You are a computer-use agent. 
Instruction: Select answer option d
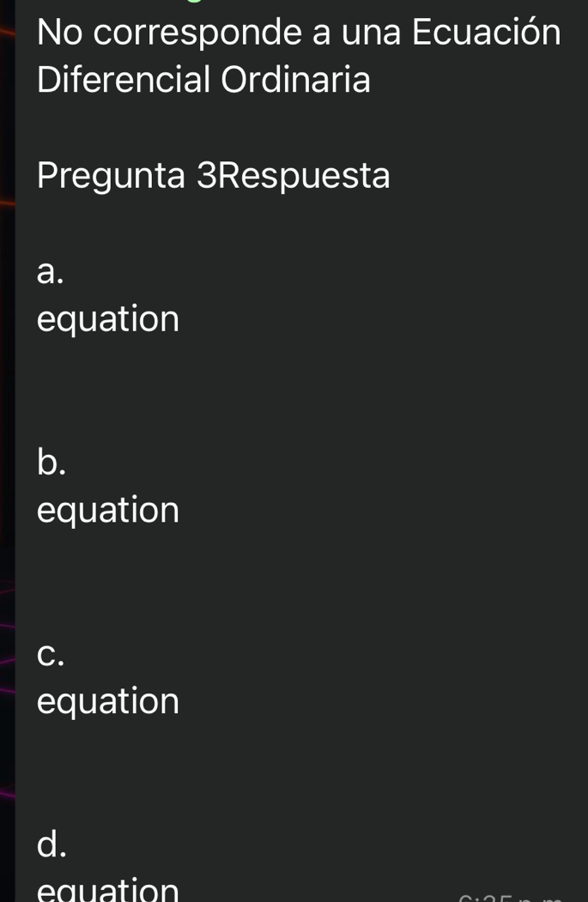coord(52,843)
